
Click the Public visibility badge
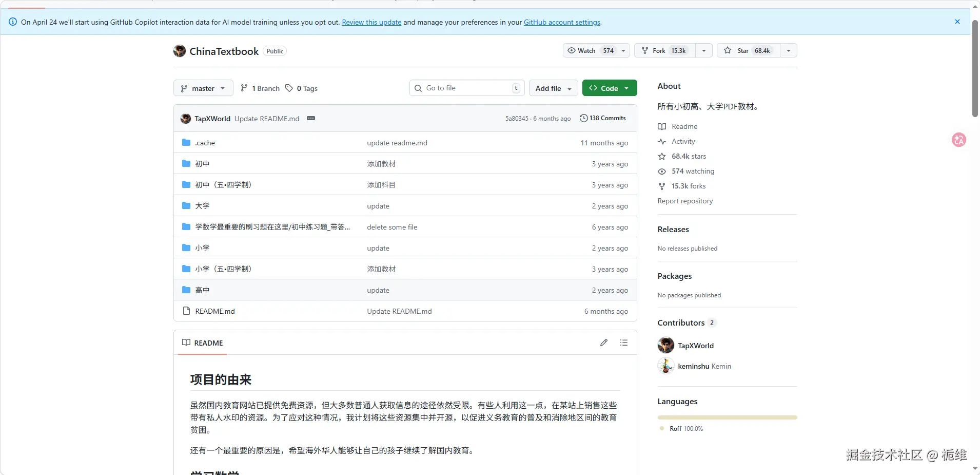click(275, 51)
